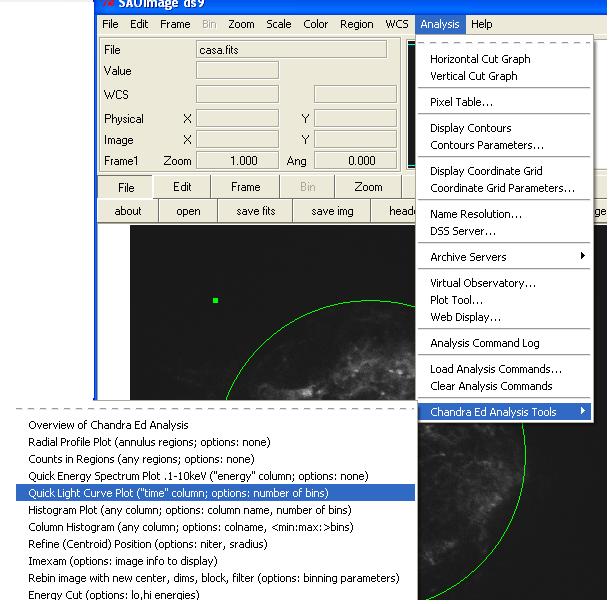Select Column Histogram entry
Viewport: 609px width, 604px height.
pos(215,527)
